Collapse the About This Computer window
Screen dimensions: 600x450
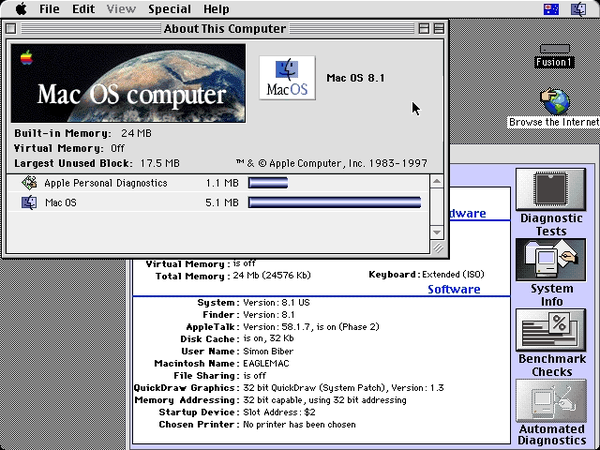pos(440,28)
